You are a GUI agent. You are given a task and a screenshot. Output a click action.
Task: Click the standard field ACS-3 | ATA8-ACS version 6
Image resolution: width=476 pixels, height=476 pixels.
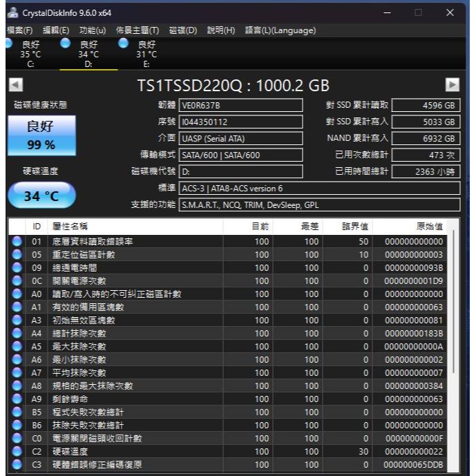319,188
